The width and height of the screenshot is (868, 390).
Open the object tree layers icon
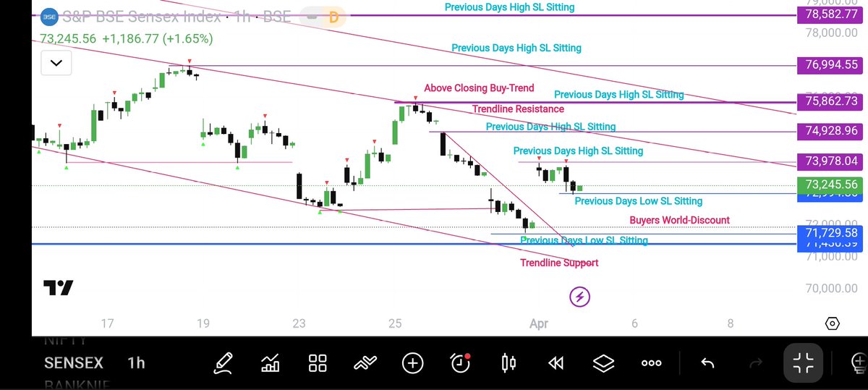[x=603, y=363]
